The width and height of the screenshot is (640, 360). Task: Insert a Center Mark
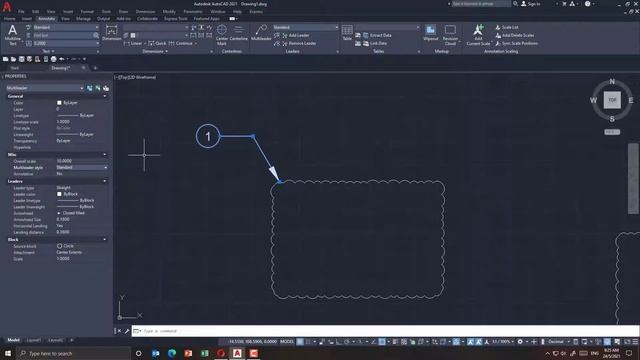coord(222,34)
